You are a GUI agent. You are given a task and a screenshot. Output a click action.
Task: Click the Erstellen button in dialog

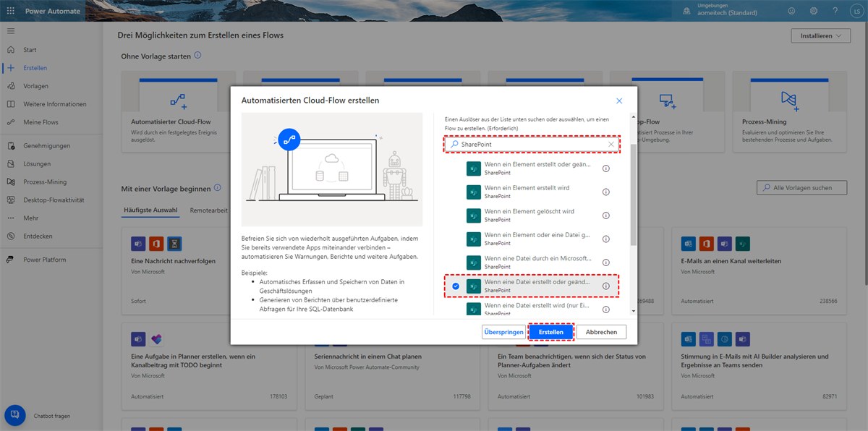[551, 332]
